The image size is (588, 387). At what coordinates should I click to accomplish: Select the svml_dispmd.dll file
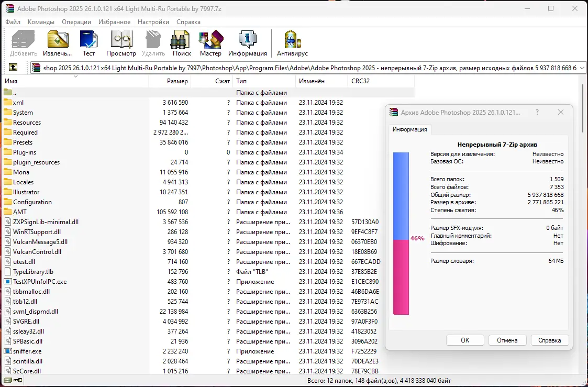[x=208, y=311]
